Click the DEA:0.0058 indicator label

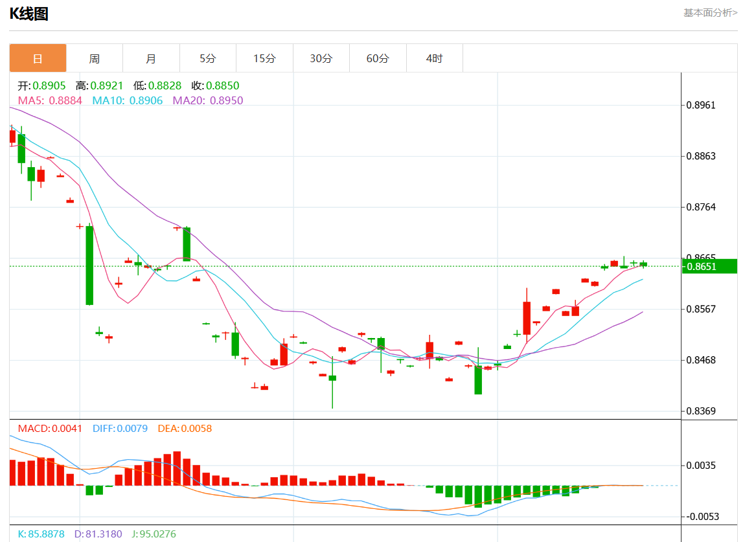point(185,429)
